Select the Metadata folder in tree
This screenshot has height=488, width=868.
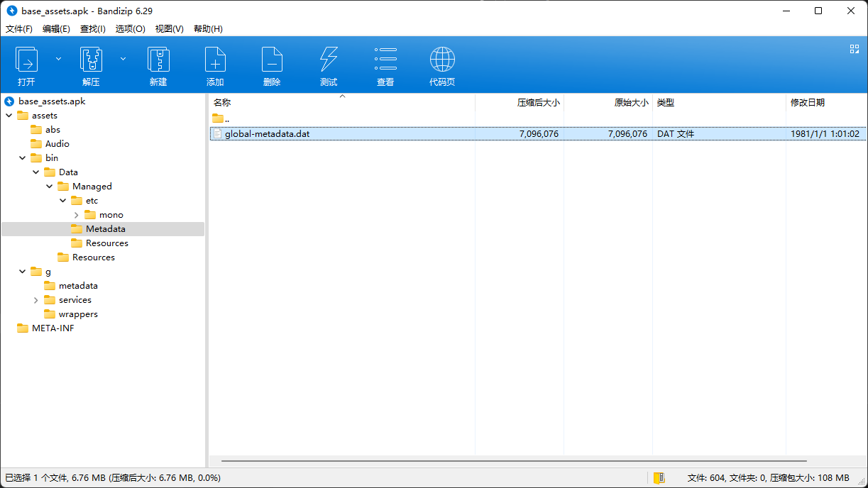[x=106, y=229]
